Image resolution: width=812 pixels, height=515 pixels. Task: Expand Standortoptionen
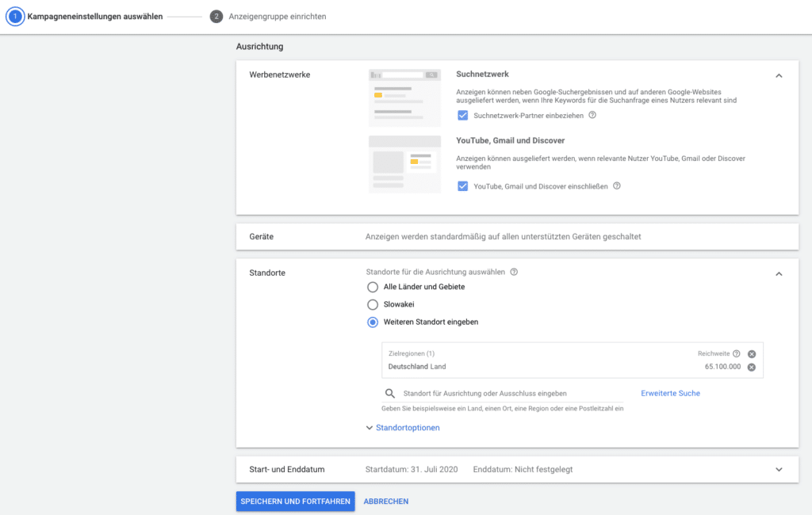coord(403,428)
